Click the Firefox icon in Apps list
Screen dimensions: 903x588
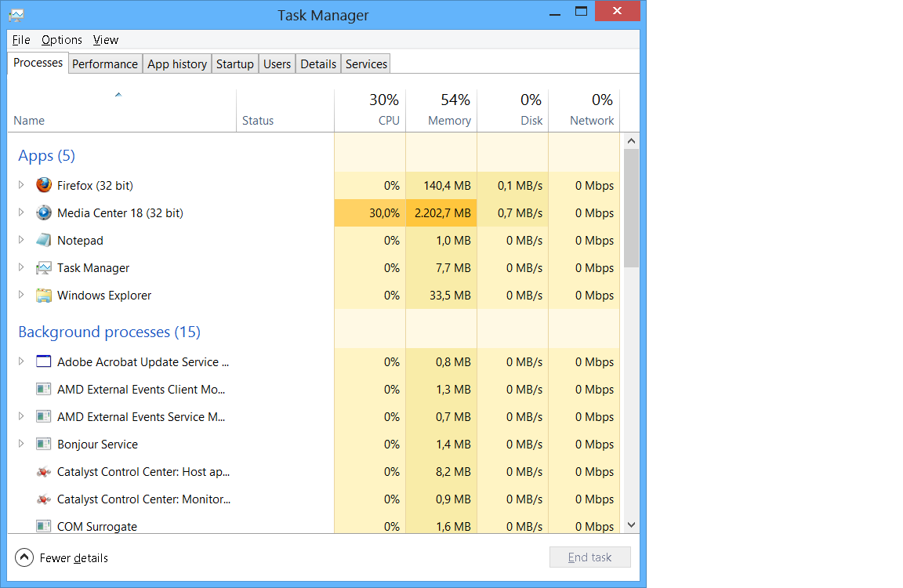tap(44, 186)
